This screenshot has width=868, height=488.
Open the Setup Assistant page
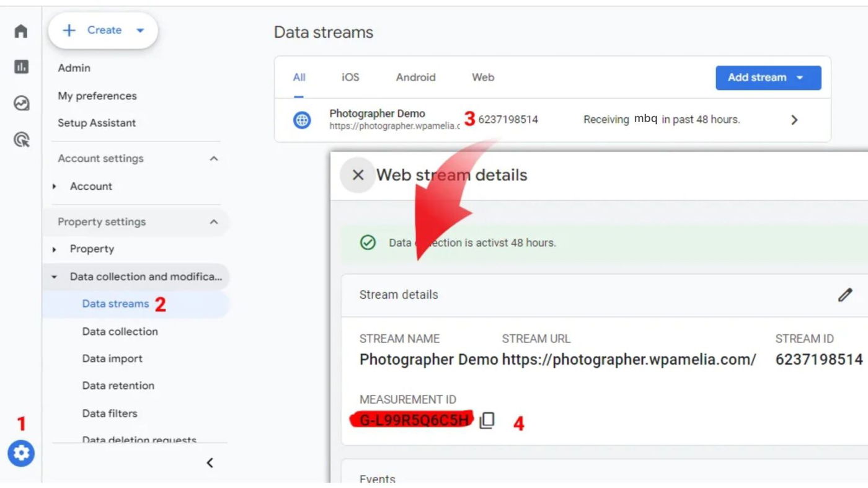[97, 123]
